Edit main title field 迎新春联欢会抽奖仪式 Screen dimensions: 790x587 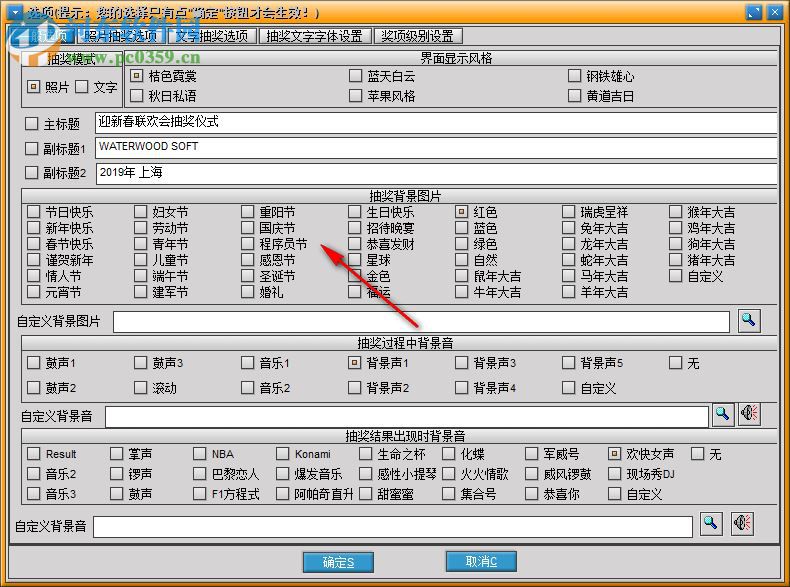click(436, 122)
